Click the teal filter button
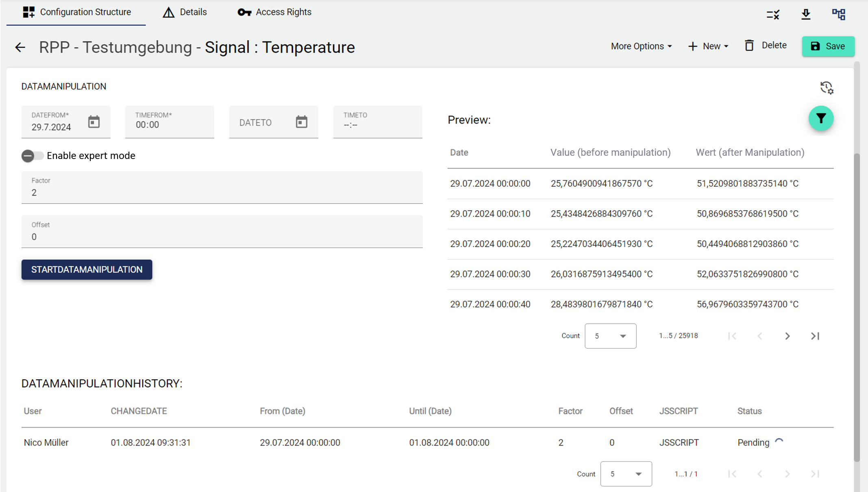This screenshot has height=492, width=868. 821,118
